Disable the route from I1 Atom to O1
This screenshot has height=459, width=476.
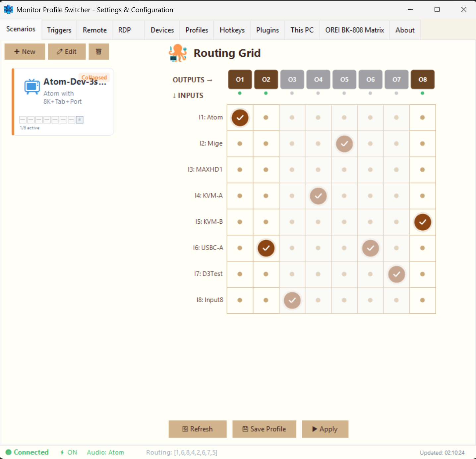click(x=240, y=118)
